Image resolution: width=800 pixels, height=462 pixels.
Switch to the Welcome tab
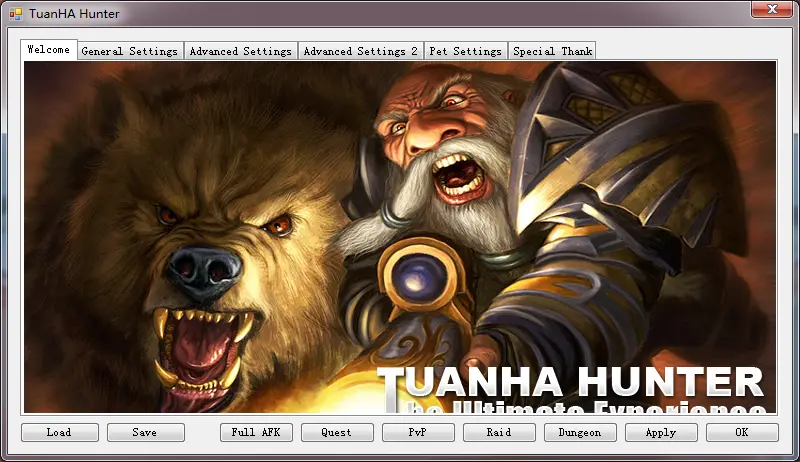pyautogui.click(x=49, y=50)
